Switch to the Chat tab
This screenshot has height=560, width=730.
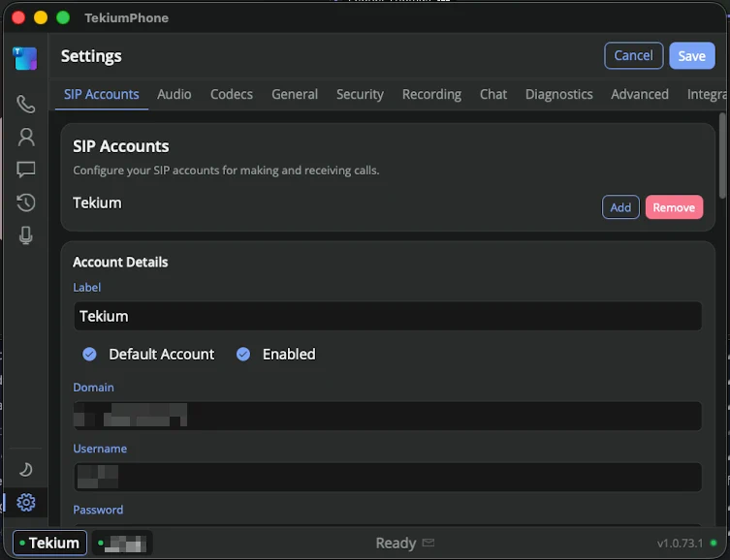493,94
